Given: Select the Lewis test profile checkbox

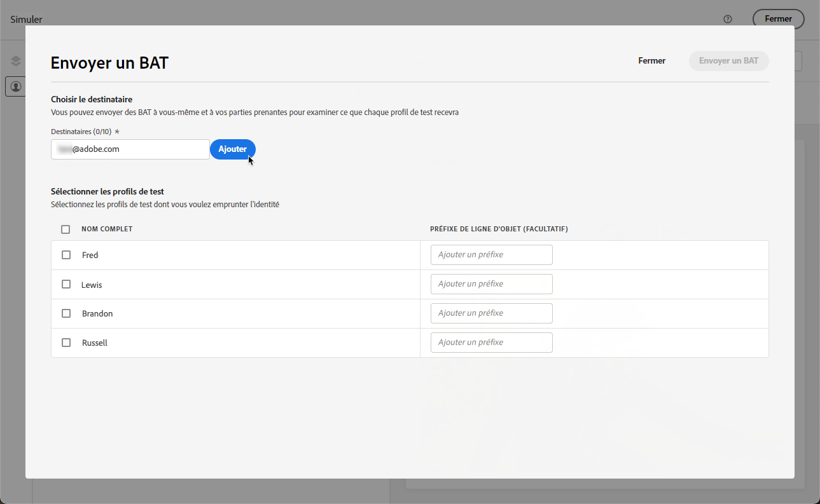Looking at the screenshot, I should [x=66, y=284].
